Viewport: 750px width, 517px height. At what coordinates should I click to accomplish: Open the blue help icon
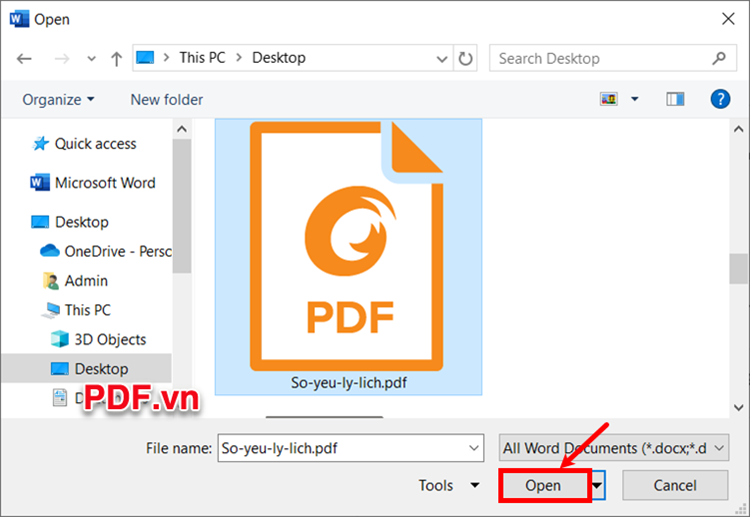pos(720,99)
